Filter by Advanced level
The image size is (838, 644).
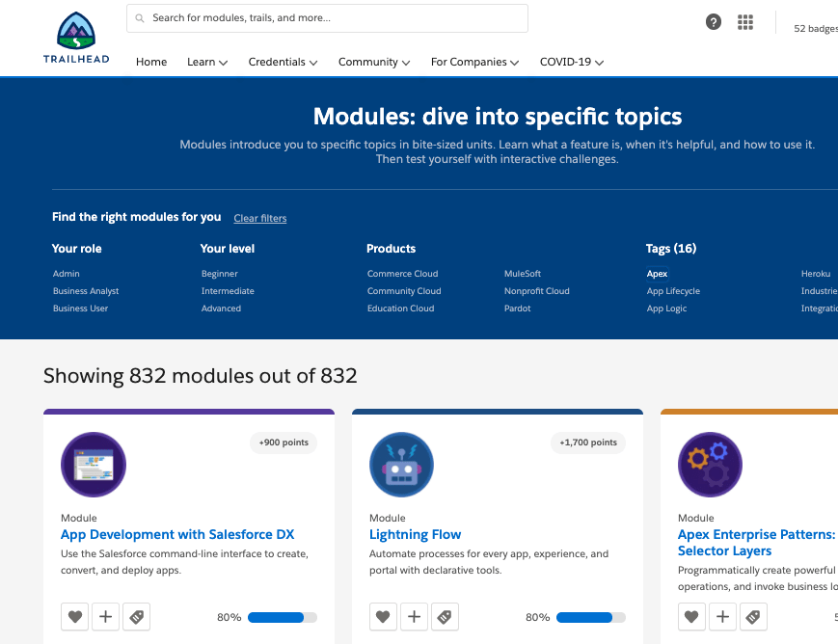221,309
